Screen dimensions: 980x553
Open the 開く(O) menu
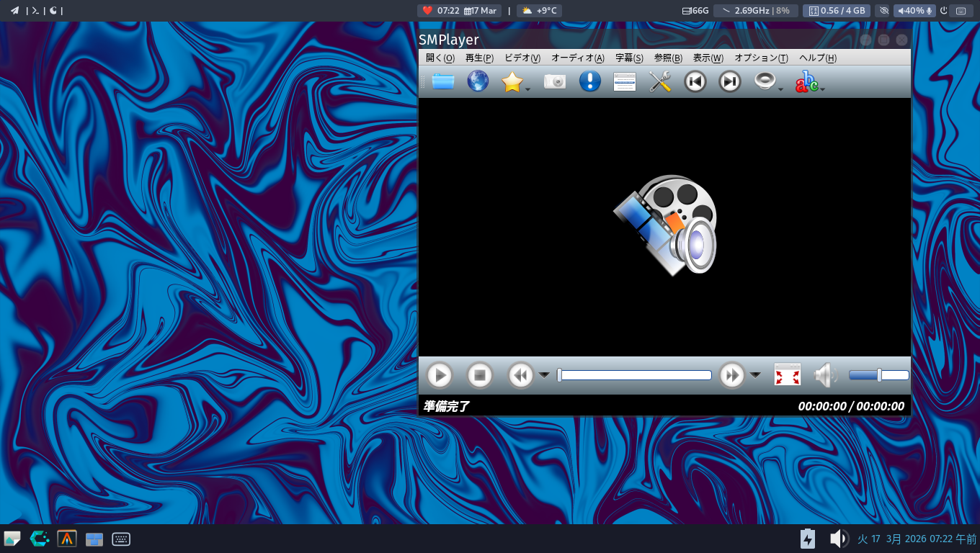pos(440,58)
